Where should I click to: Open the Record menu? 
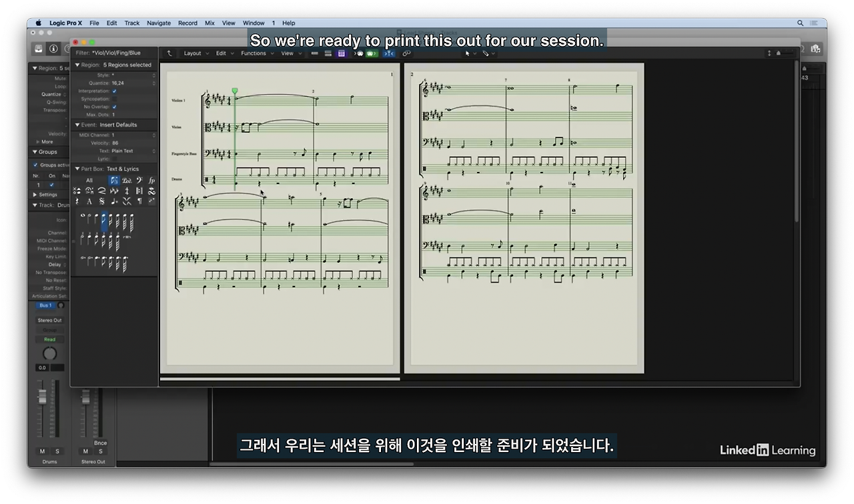tap(187, 23)
